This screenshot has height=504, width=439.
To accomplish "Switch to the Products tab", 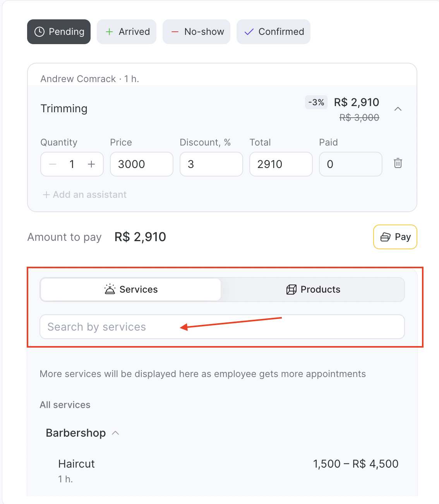I will pyautogui.click(x=313, y=290).
